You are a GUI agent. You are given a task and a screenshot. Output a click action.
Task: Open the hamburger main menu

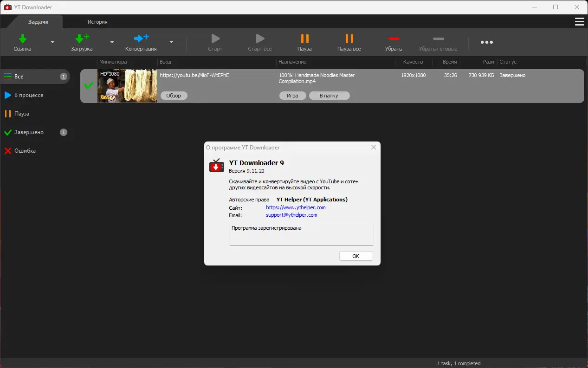coord(579,22)
